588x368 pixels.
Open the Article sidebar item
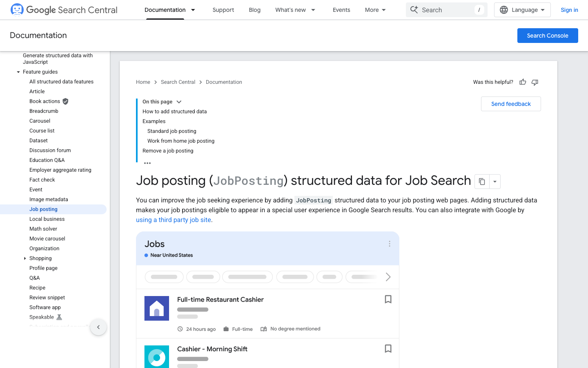pos(37,92)
